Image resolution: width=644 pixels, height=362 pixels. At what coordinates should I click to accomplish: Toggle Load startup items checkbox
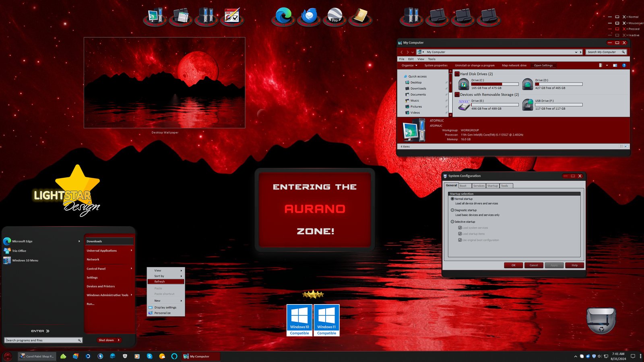[x=460, y=234]
